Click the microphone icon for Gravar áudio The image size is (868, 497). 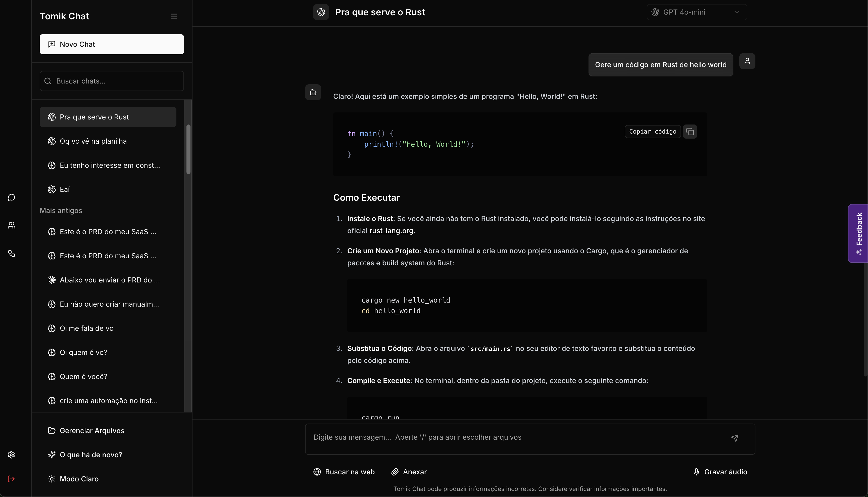696,472
